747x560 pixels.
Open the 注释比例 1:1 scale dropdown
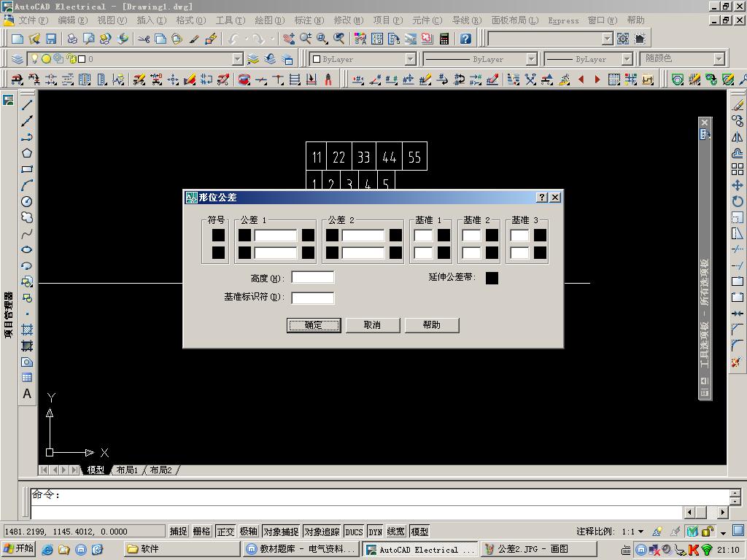click(640, 531)
